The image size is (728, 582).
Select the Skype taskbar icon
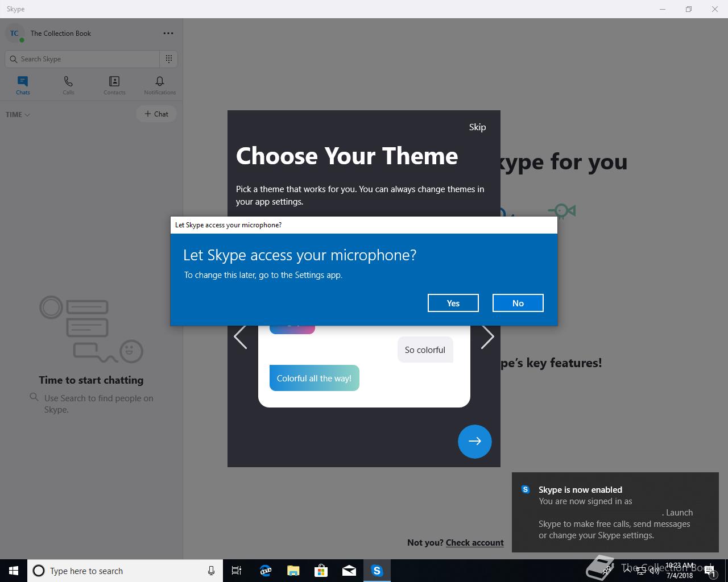coord(377,571)
